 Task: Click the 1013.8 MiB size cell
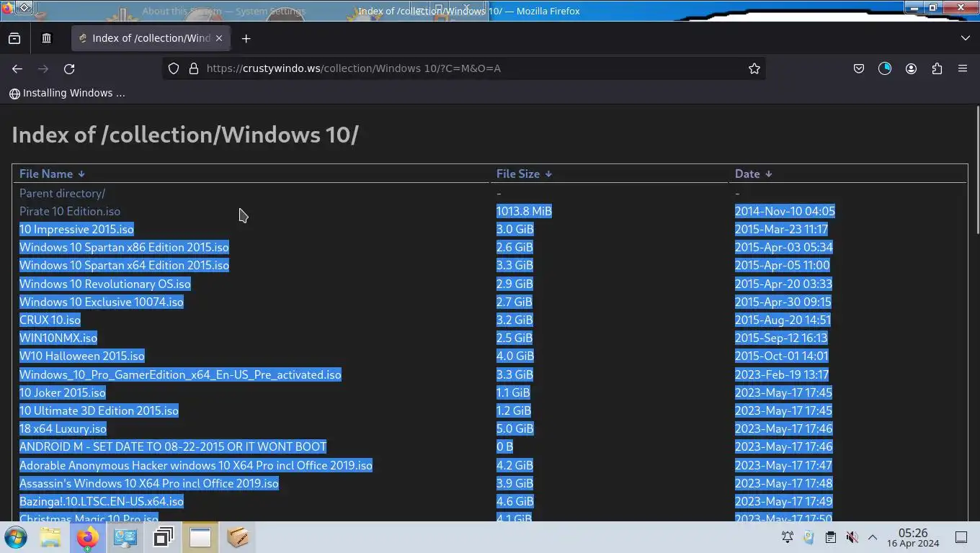(524, 211)
